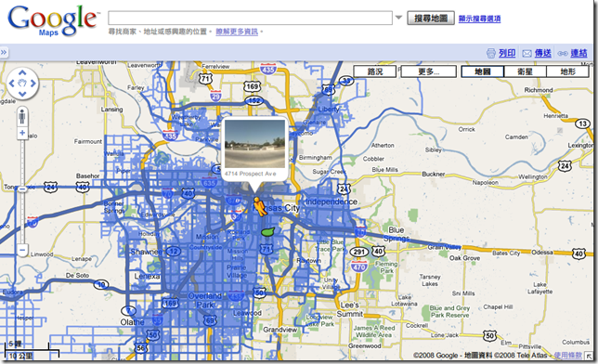The height and width of the screenshot is (364, 598).
Task: Click the Lenexa city label
Action: 148,276
